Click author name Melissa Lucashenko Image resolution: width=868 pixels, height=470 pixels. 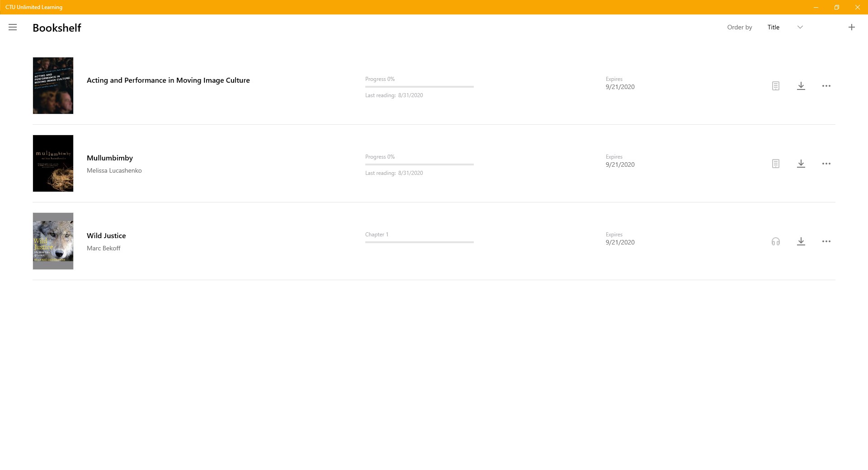(114, 170)
